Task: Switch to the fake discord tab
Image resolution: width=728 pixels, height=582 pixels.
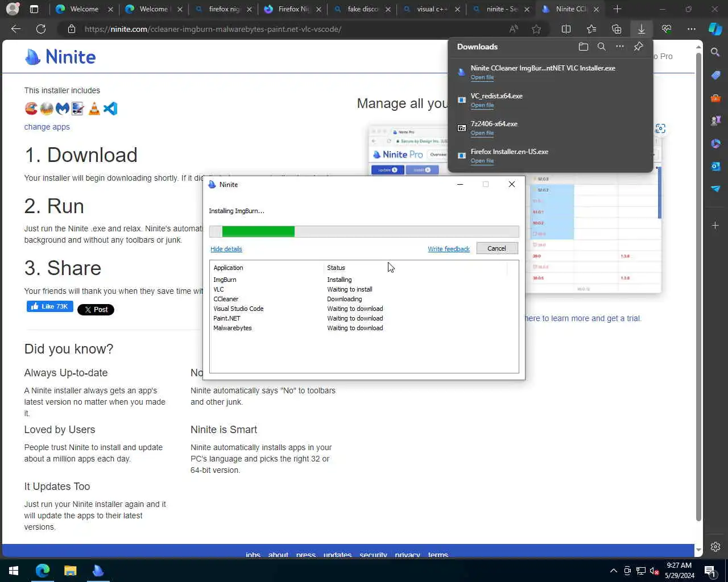Action: tap(362, 9)
